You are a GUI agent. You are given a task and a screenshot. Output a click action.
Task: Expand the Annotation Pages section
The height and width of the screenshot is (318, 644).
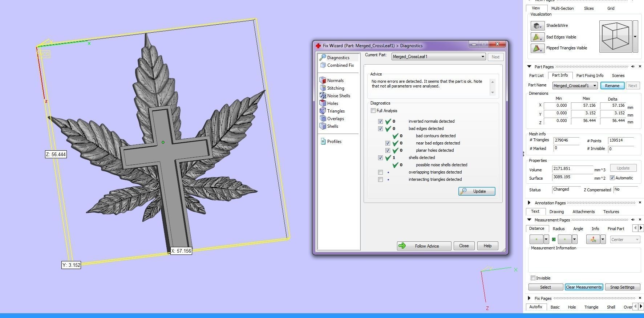point(529,203)
